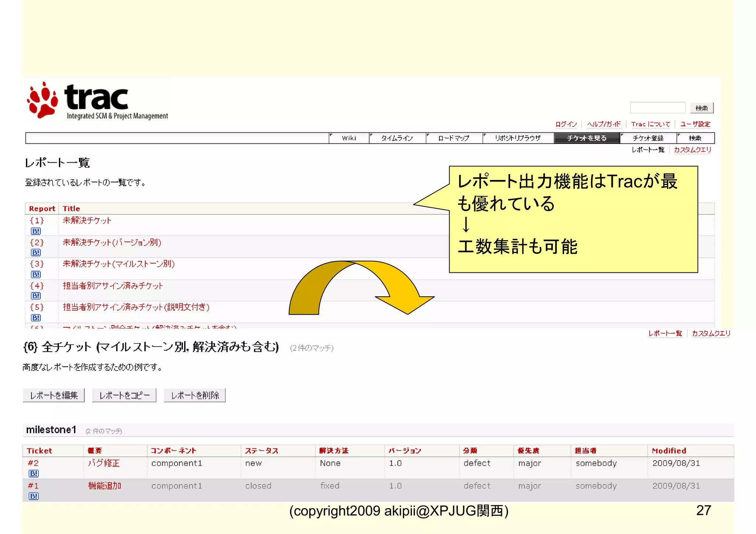Click the Hatena B! icon under report {4}
Viewport: 756px width, 534px height.
coord(36,296)
